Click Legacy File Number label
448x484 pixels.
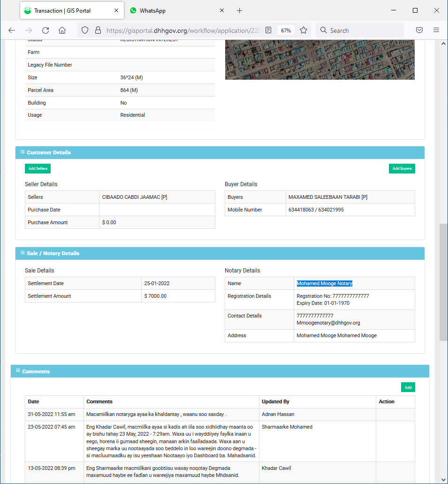(x=50, y=65)
